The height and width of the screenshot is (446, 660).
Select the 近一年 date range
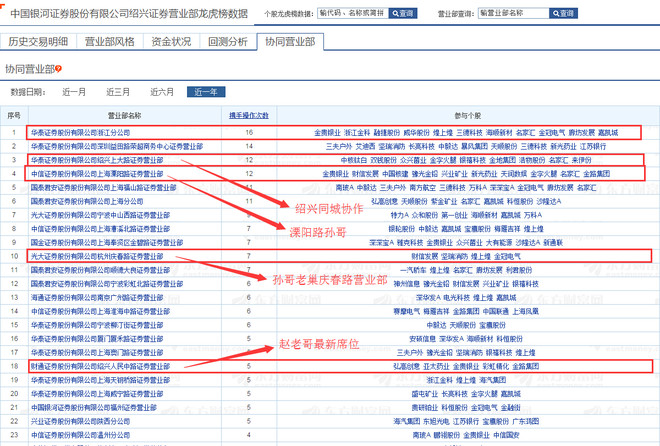point(206,92)
